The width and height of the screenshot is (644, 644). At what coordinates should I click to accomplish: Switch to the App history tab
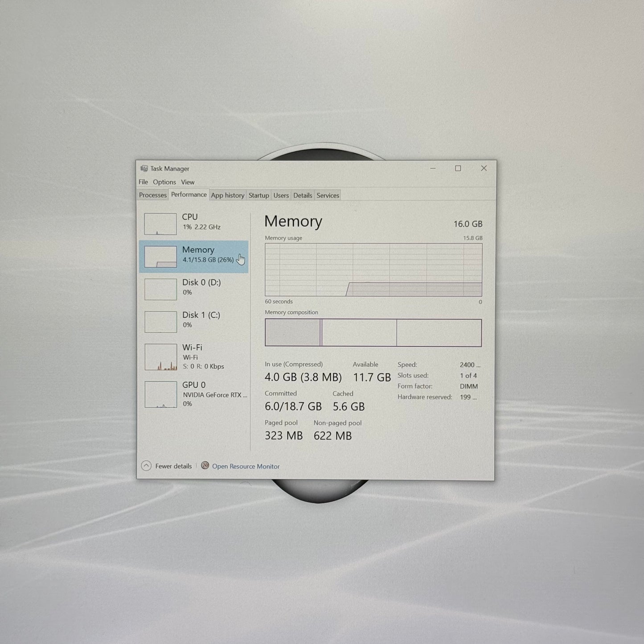(x=228, y=195)
